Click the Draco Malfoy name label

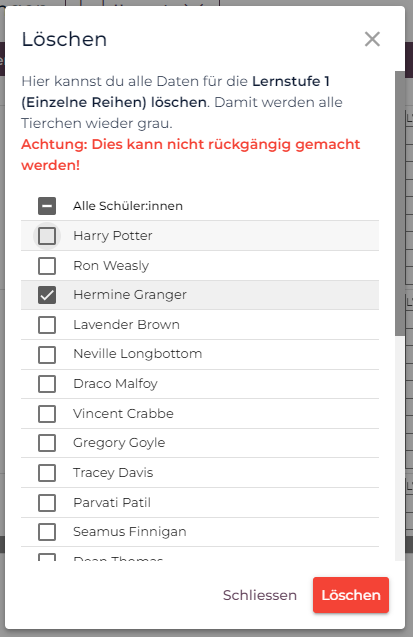(115, 384)
